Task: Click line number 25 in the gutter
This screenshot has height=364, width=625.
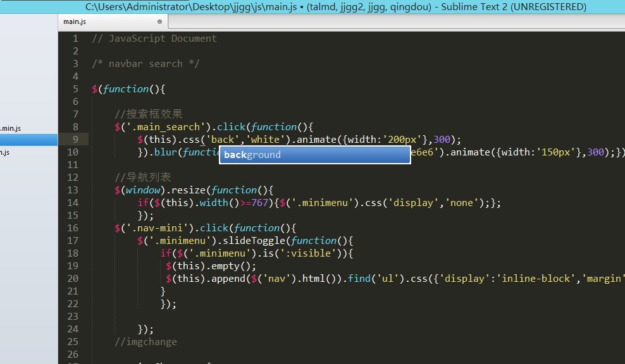Action: 73,342
